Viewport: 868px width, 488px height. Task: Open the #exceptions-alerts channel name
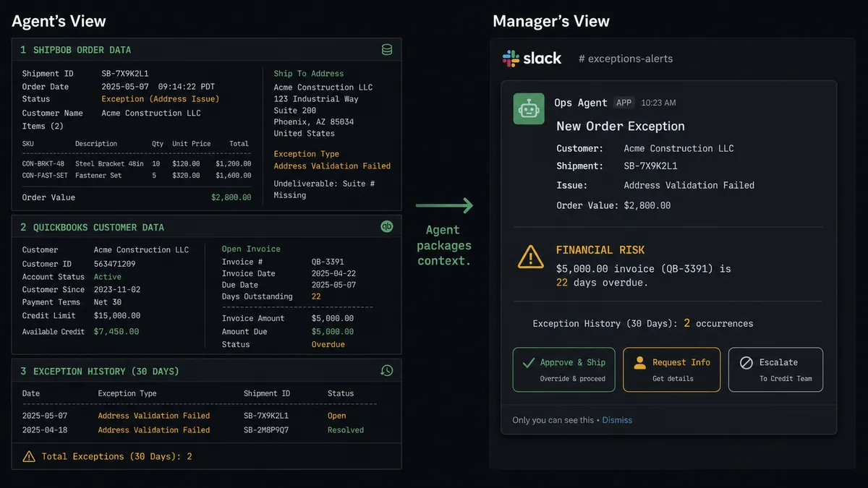626,59
